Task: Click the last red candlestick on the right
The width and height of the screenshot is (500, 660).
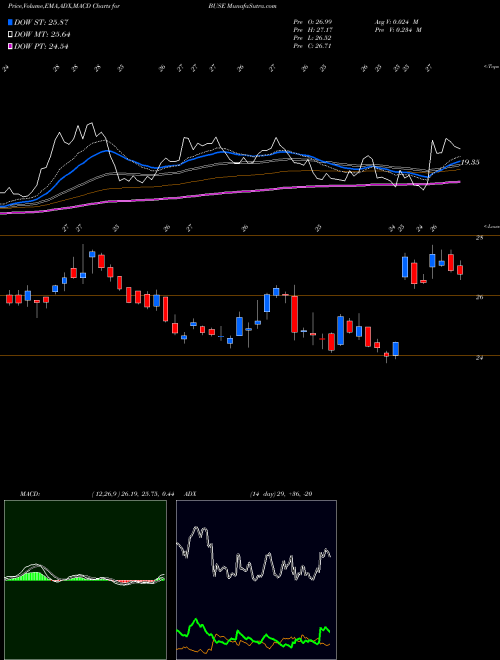Action: point(460,270)
